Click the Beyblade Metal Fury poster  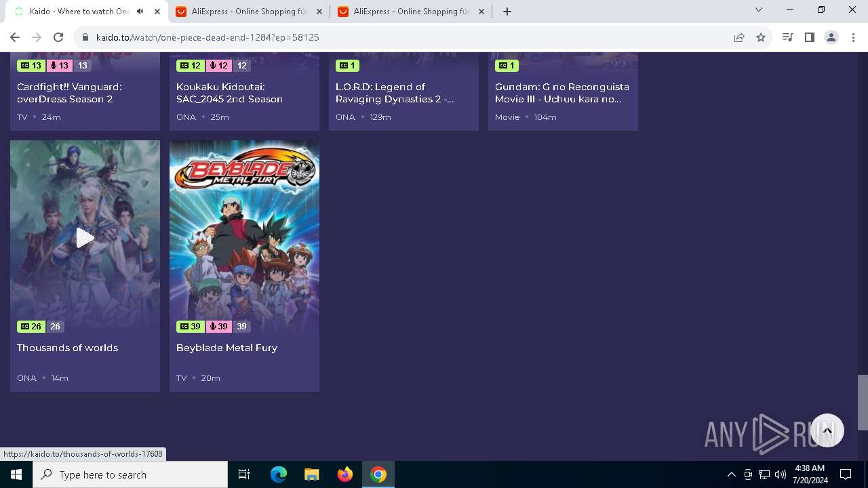pos(244,237)
